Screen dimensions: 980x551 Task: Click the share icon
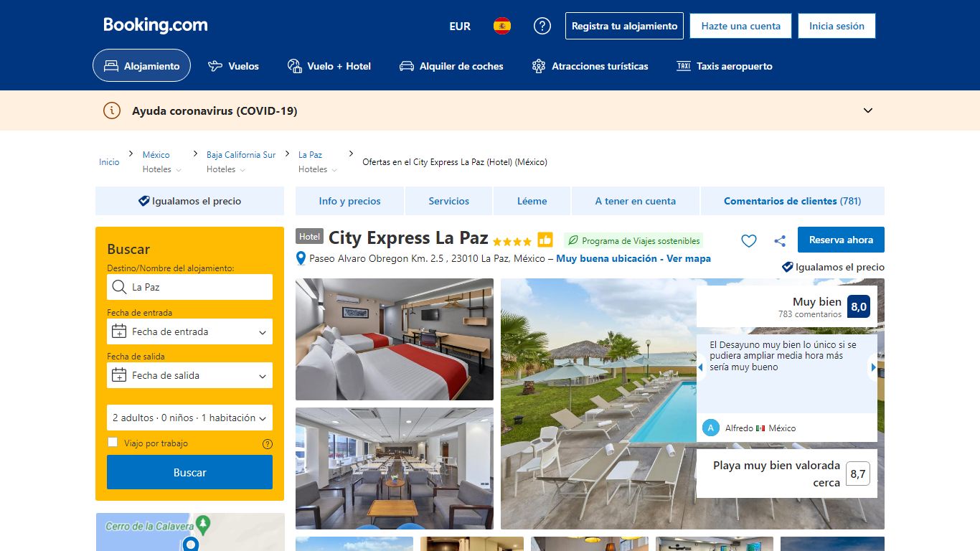point(780,241)
